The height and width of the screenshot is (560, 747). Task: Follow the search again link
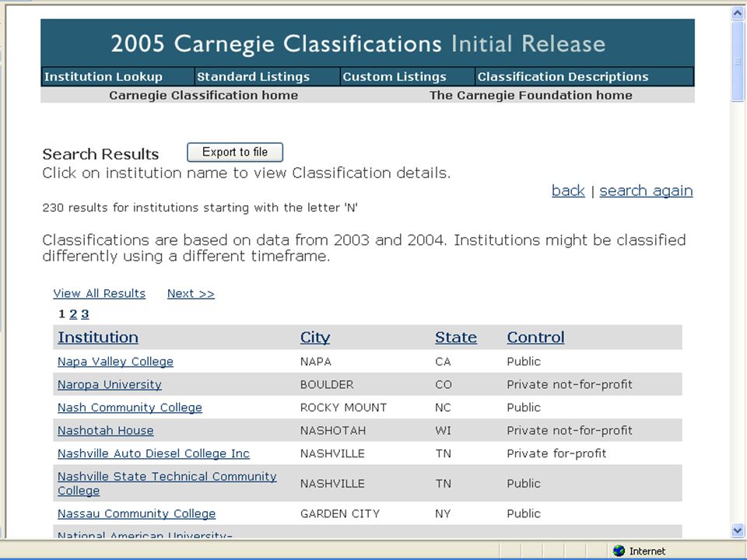646,191
